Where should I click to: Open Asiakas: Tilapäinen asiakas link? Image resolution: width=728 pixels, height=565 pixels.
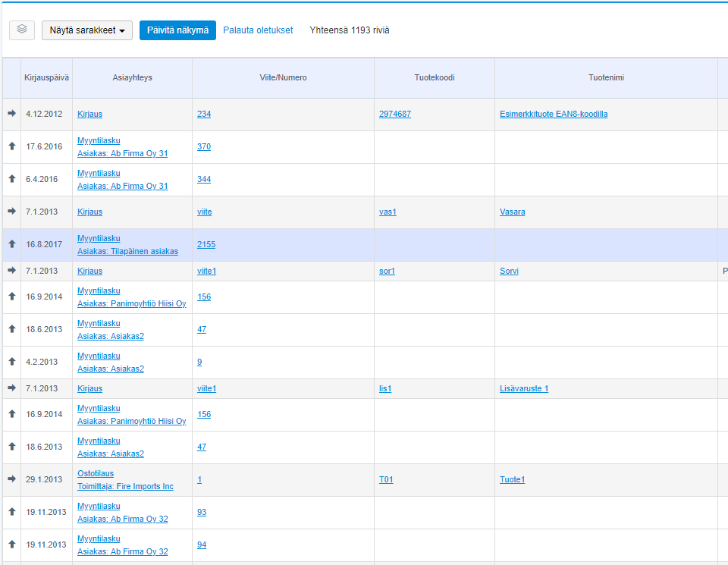[127, 252]
